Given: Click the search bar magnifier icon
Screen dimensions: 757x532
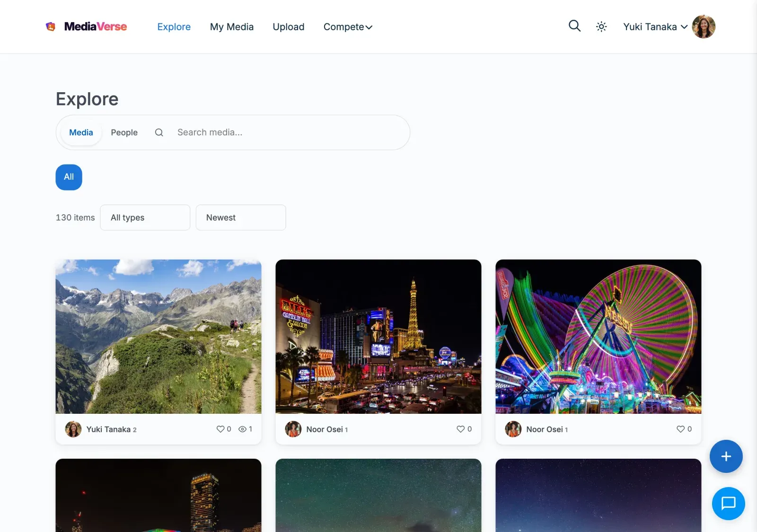Looking at the screenshot, I should (159, 132).
